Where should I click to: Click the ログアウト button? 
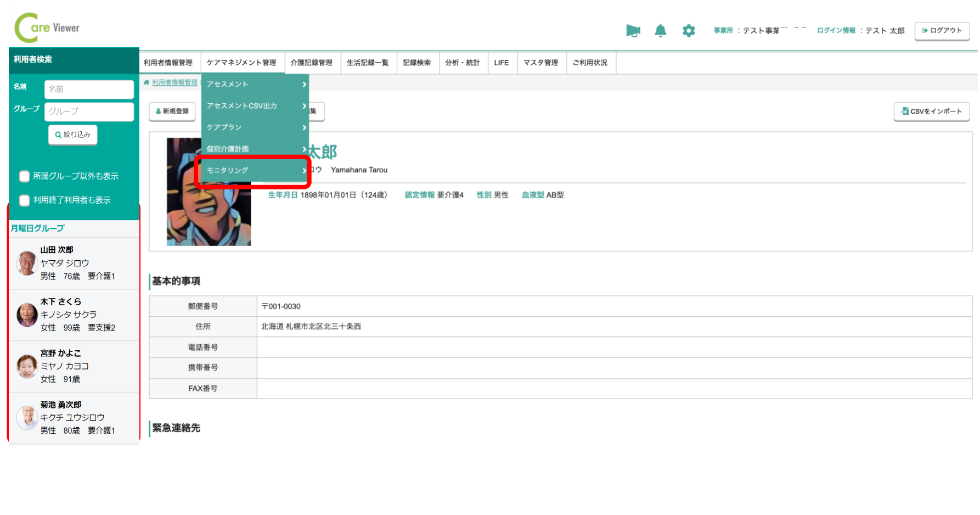[942, 31]
